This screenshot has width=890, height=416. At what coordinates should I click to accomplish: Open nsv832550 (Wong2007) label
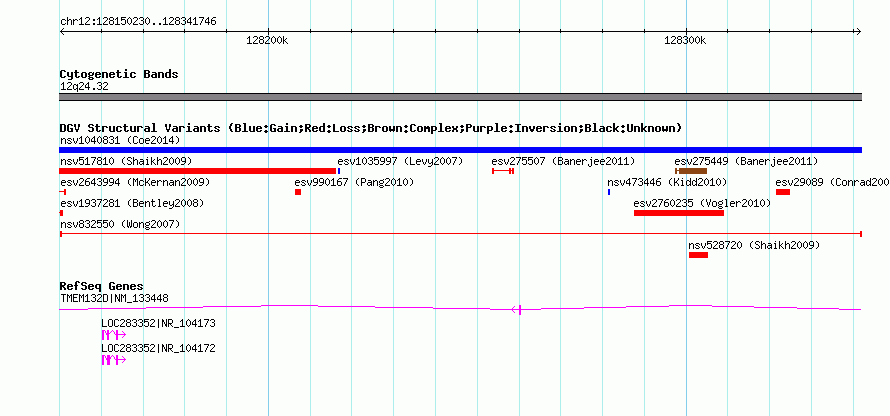click(x=120, y=225)
